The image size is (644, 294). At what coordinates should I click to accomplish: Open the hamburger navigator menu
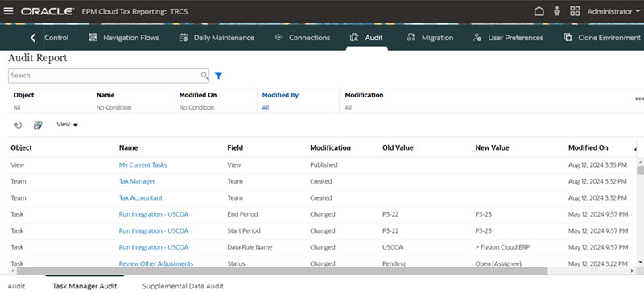(x=8, y=11)
